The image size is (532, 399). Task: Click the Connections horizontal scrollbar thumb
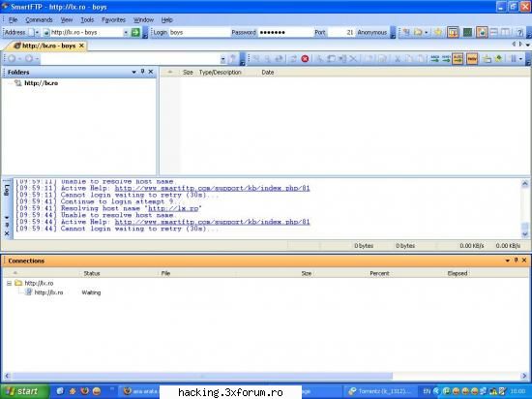[202, 376]
